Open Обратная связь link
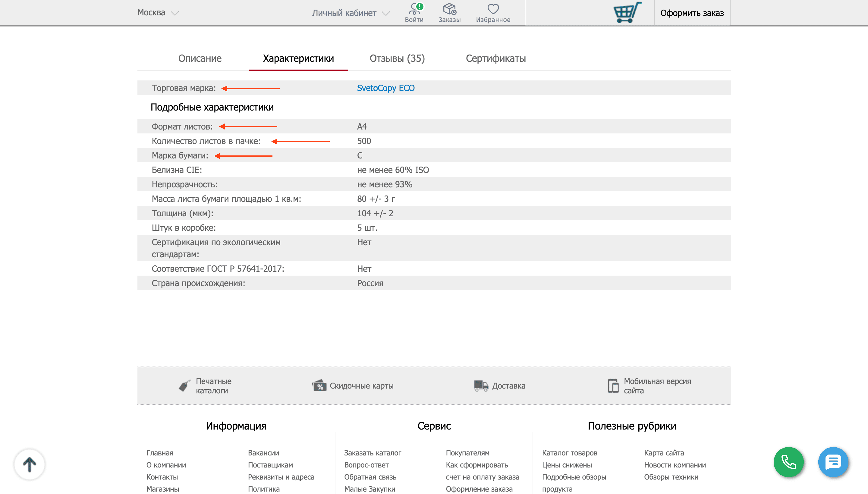The width and height of the screenshot is (868, 494). [x=370, y=477]
